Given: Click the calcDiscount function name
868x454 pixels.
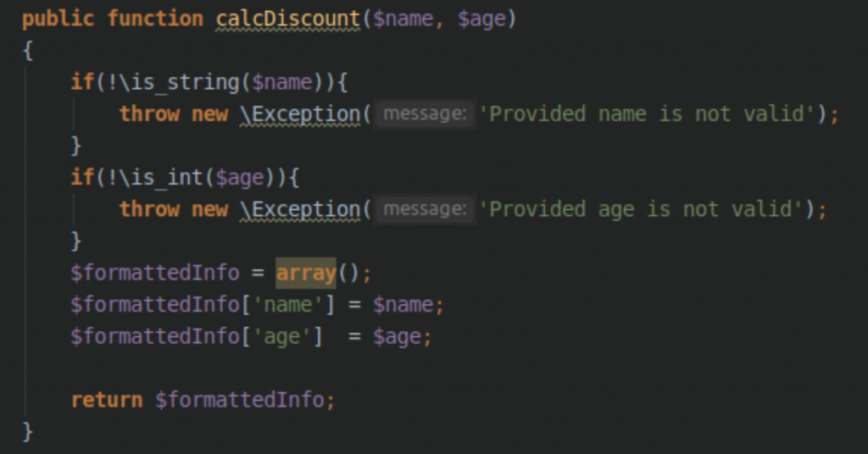Looking at the screenshot, I should tap(288, 19).
